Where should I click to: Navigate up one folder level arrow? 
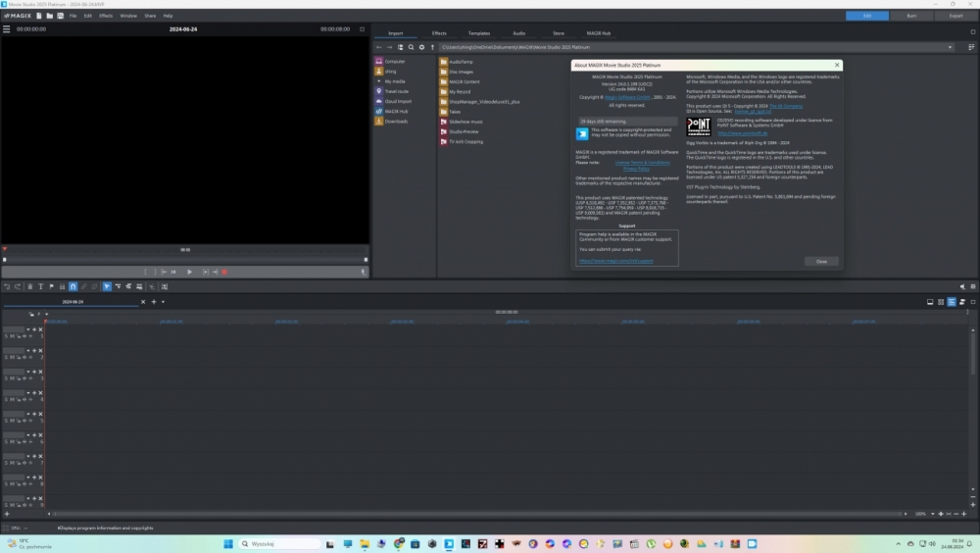(x=432, y=47)
